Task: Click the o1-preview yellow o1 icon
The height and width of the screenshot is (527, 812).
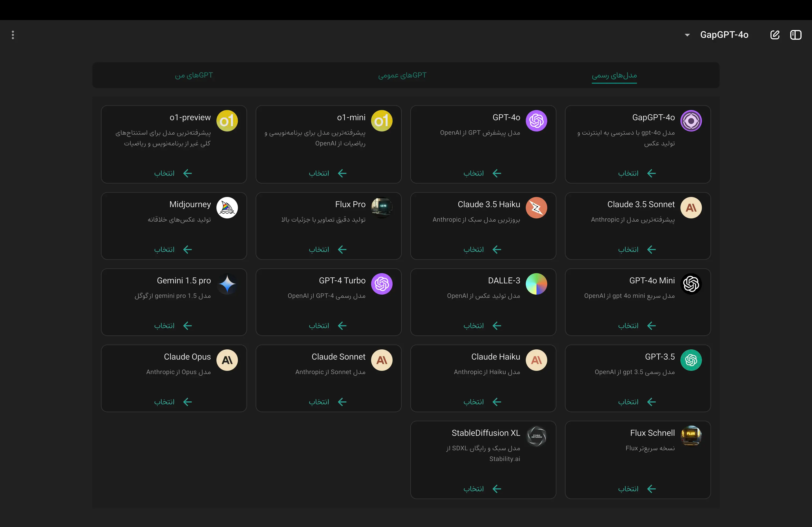Action: 227,121
